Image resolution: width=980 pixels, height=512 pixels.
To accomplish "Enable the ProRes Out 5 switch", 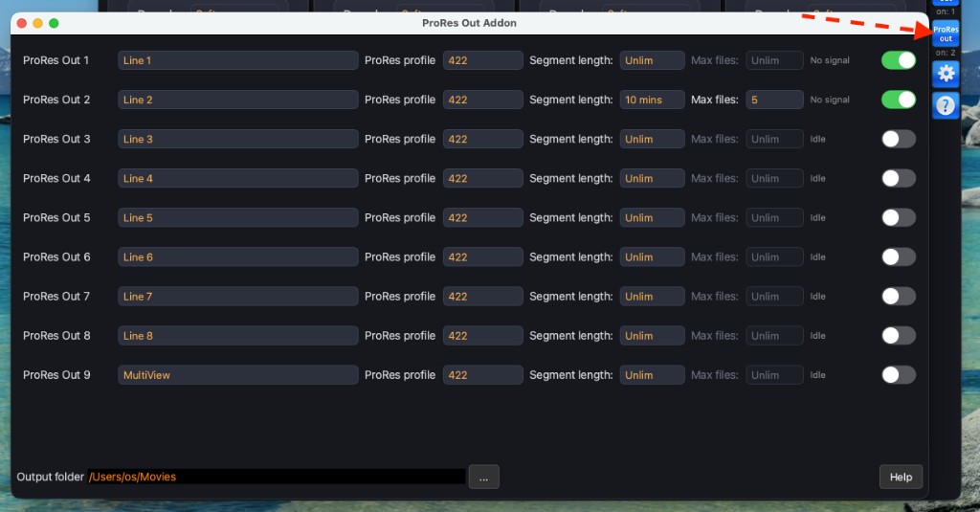I will tap(899, 217).
